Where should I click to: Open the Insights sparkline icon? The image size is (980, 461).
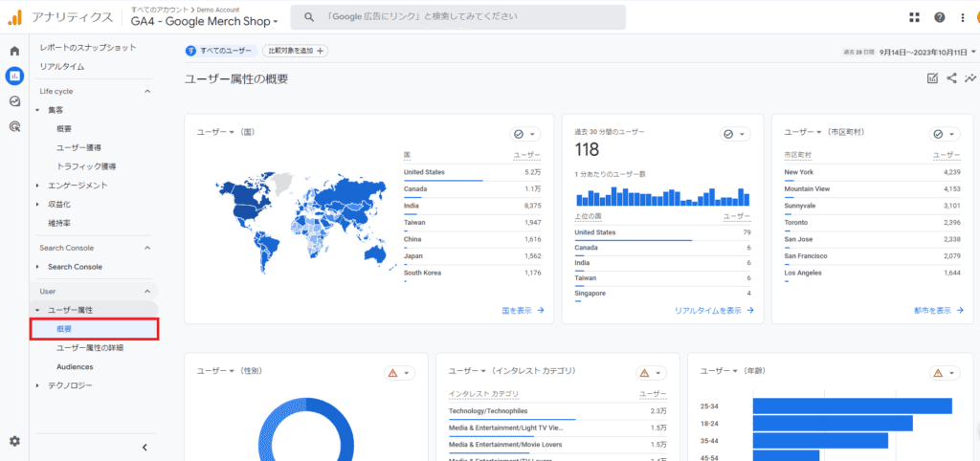pyautogui.click(x=970, y=78)
